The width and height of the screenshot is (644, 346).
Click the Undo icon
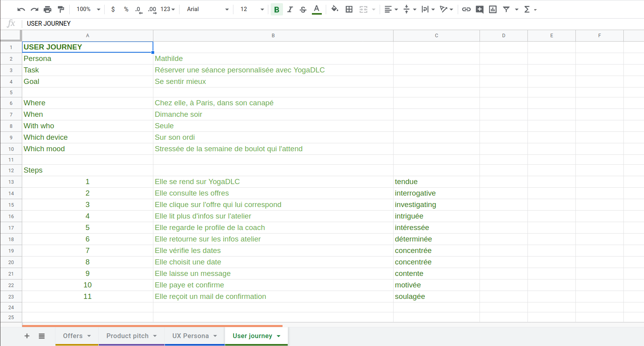pos(21,9)
